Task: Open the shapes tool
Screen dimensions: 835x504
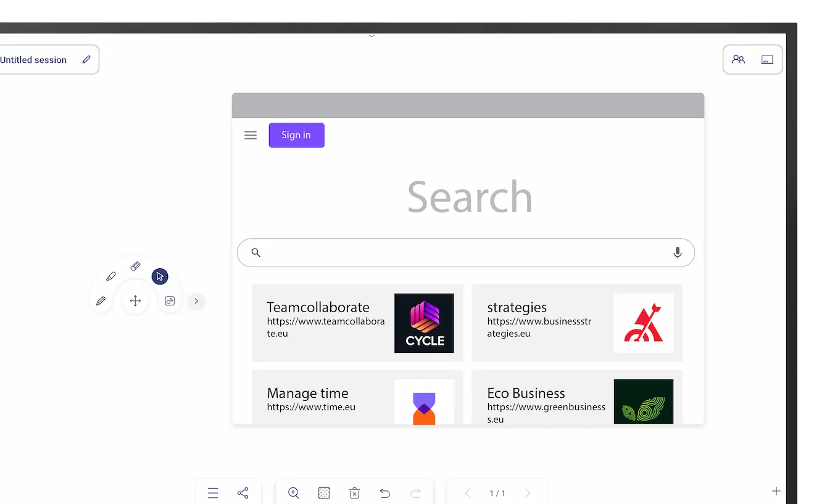Action: (x=170, y=301)
